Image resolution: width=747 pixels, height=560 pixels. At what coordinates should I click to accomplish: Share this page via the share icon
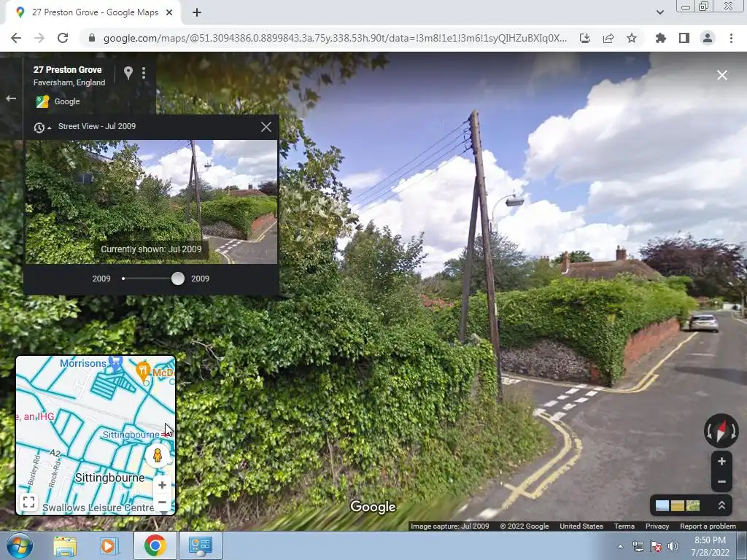(x=608, y=38)
